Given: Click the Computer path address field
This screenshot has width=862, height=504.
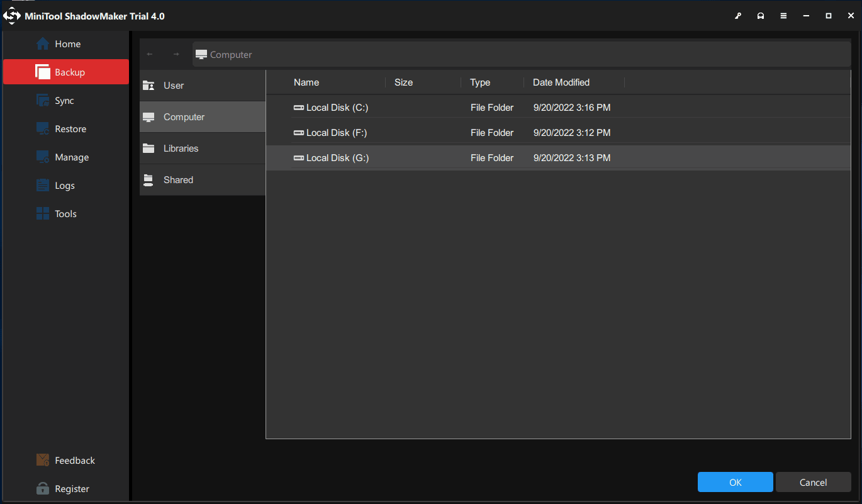Looking at the screenshot, I should point(522,55).
